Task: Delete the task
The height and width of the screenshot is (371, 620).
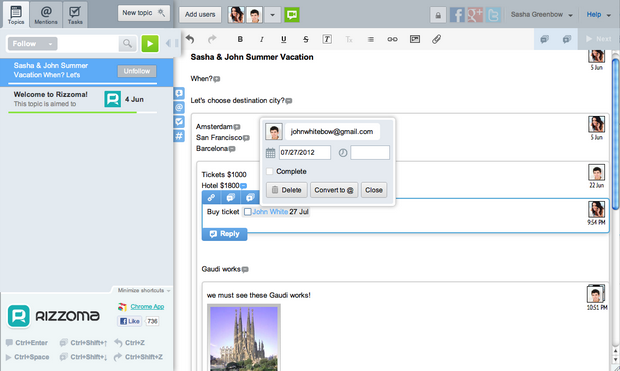Action: pyautogui.click(x=287, y=190)
